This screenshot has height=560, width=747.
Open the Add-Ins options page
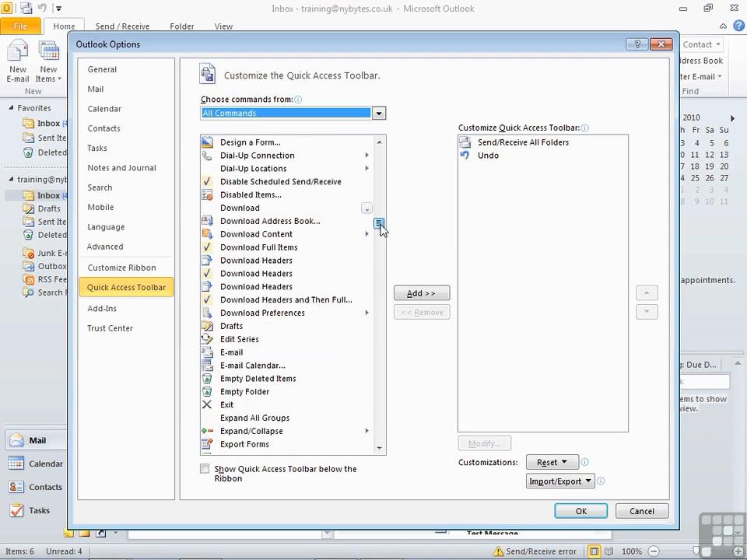point(102,308)
